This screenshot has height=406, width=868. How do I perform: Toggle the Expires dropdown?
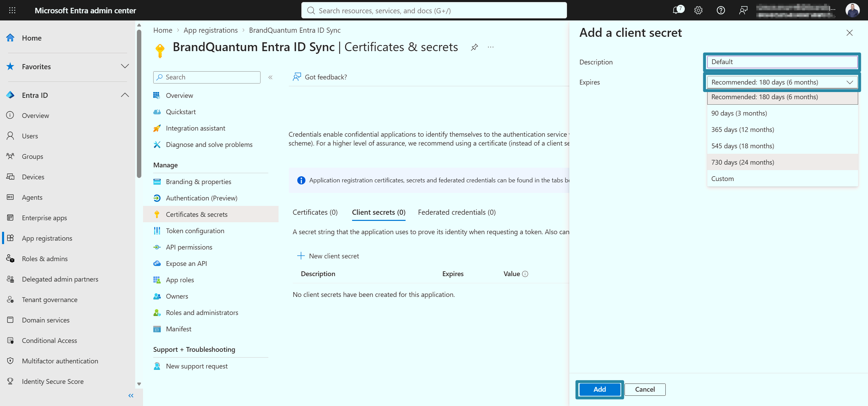coord(782,82)
